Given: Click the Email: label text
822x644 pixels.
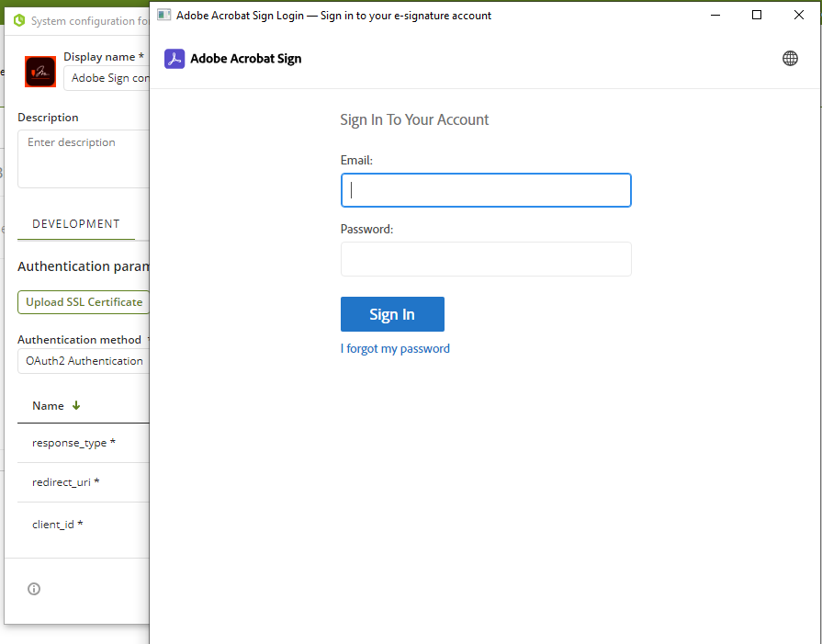Looking at the screenshot, I should click(356, 161).
